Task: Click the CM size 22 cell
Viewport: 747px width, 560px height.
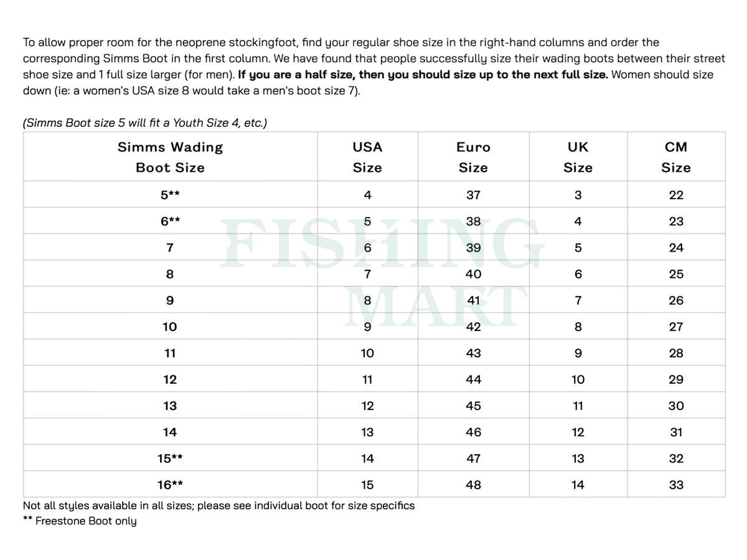Action: pyautogui.click(x=676, y=195)
